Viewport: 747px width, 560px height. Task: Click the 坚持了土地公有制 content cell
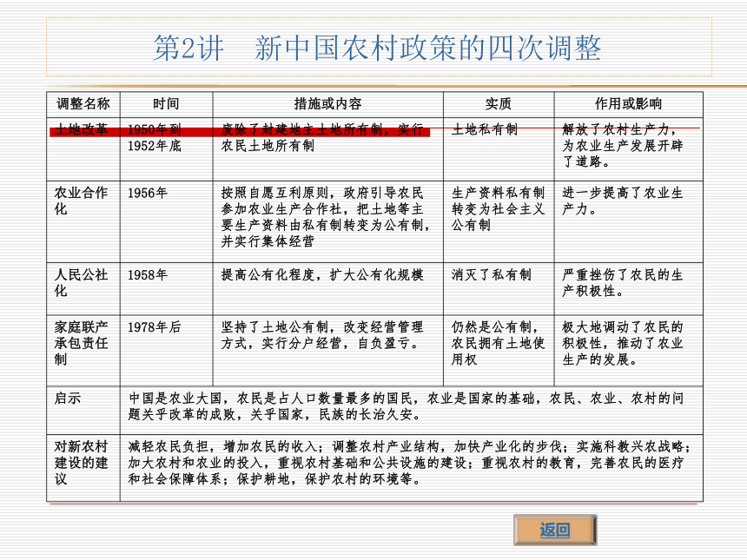pyautogui.click(x=327, y=351)
